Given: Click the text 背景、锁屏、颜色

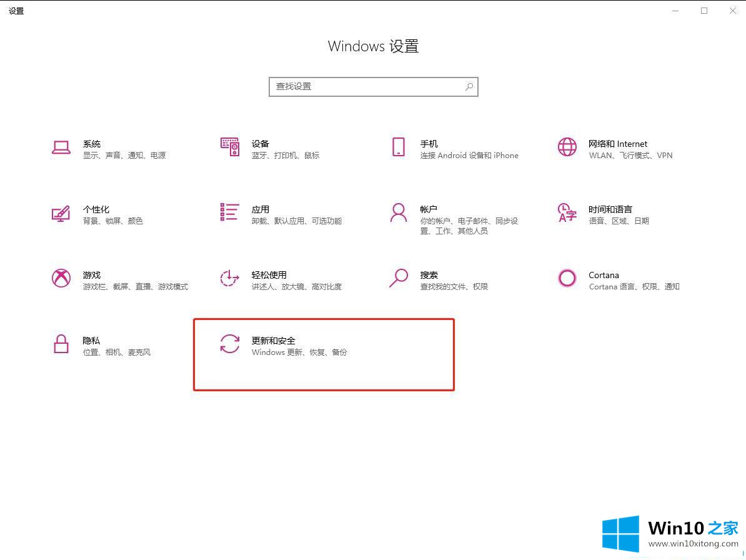Looking at the screenshot, I should click(112, 221).
